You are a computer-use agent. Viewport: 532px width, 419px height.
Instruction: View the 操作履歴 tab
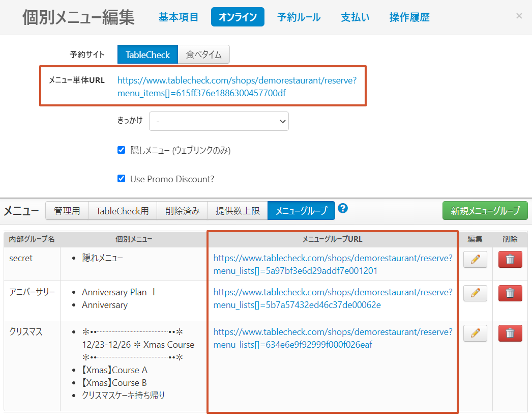coord(409,17)
